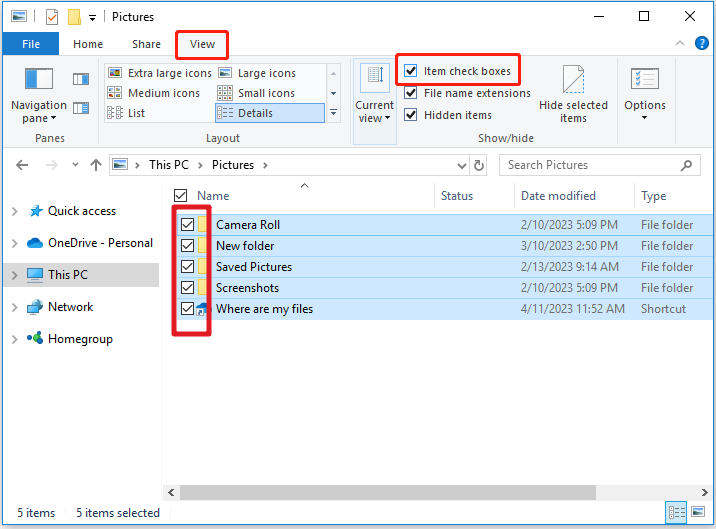Expand the Network tree node
The width and height of the screenshot is (716, 529).
point(14,307)
